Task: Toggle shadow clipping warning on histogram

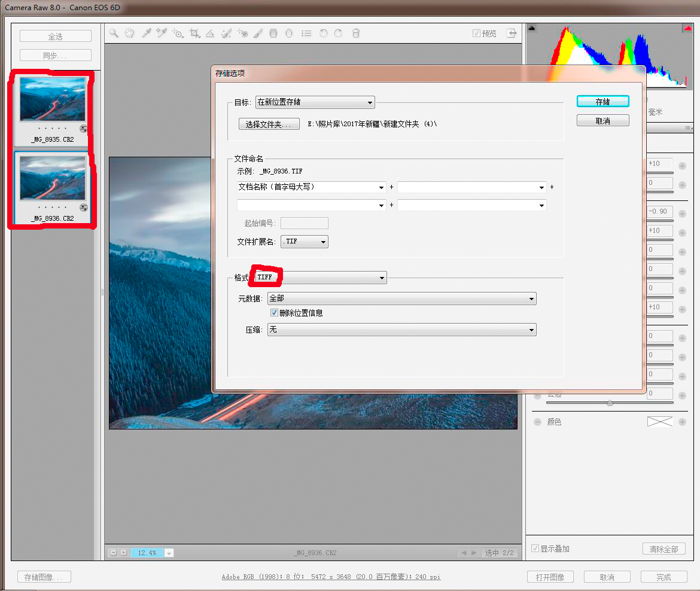Action: coord(532,28)
